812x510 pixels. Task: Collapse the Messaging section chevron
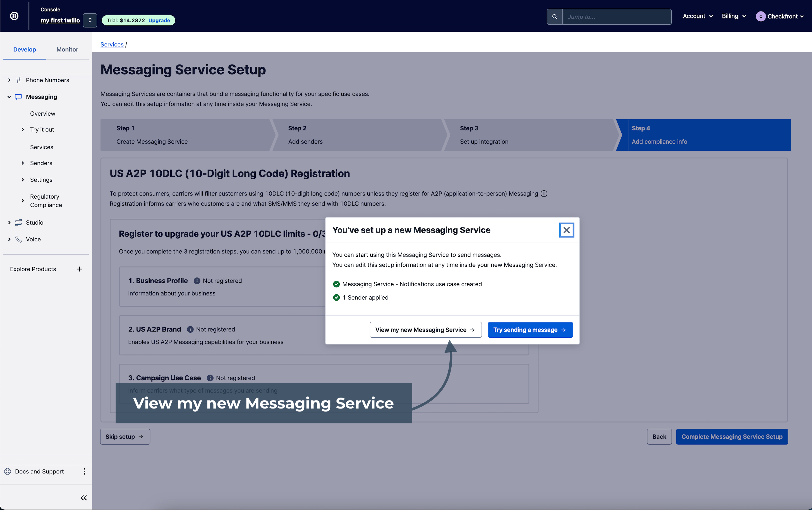tap(9, 97)
